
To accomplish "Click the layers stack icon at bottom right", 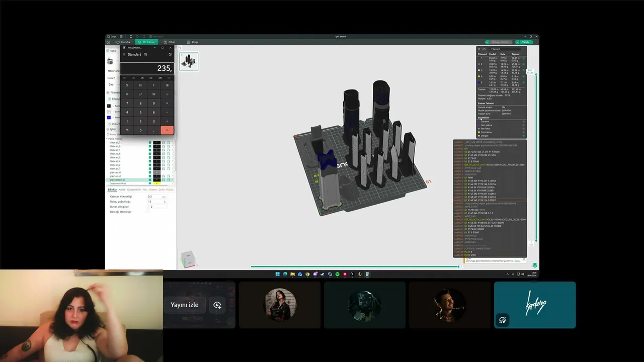I will [535, 265].
